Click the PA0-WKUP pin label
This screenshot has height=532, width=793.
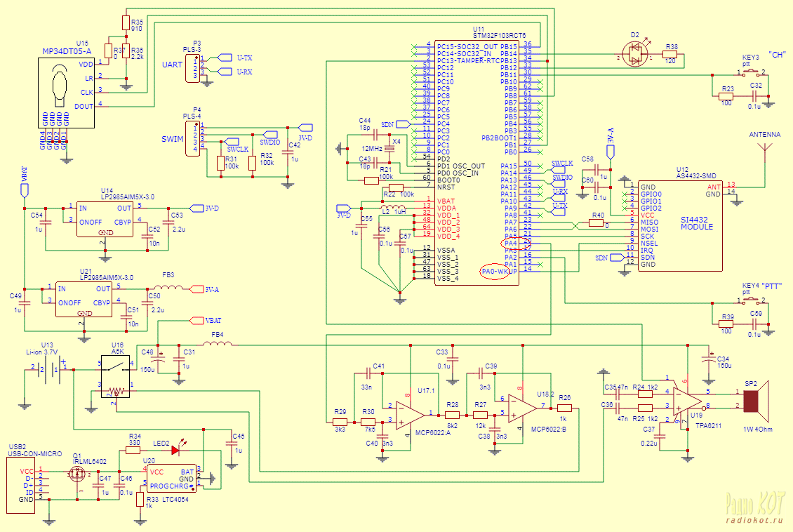[500, 271]
